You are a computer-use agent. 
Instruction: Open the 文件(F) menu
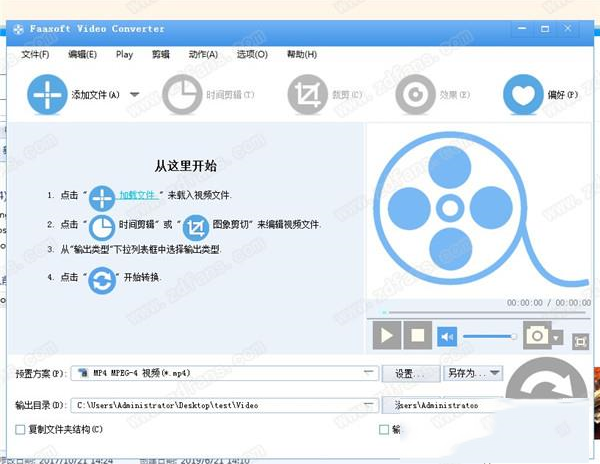click(x=35, y=55)
